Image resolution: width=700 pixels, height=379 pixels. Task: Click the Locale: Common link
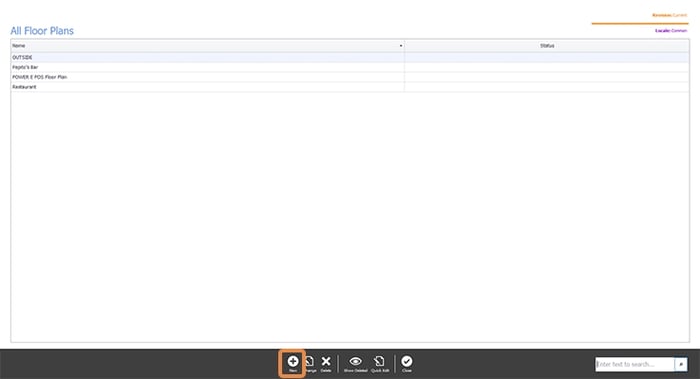click(671, 31)
